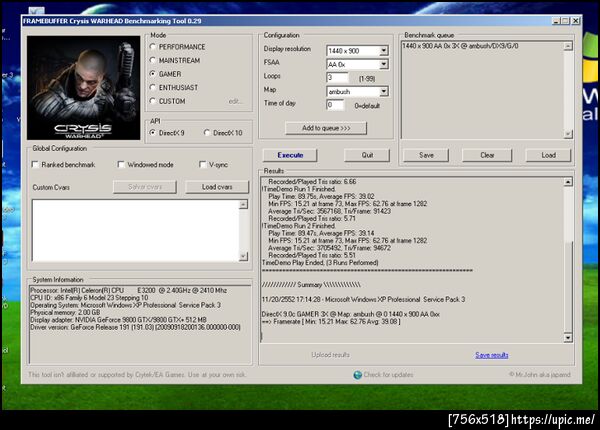Click inside the Custom Cvars text area
This screenshot has width=600, height=430.
tap(135, 230)
